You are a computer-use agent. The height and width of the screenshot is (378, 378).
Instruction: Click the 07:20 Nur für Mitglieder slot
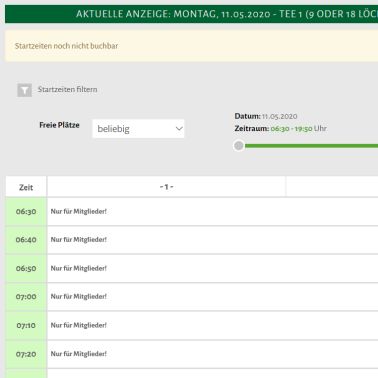point(213,354)
